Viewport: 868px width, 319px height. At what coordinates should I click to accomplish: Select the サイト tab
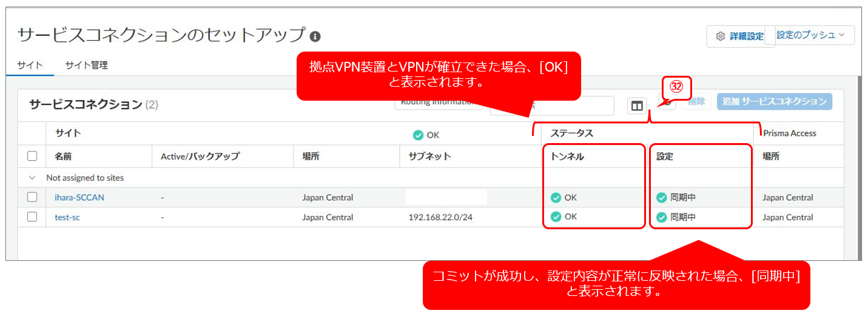tap(30, 65)
